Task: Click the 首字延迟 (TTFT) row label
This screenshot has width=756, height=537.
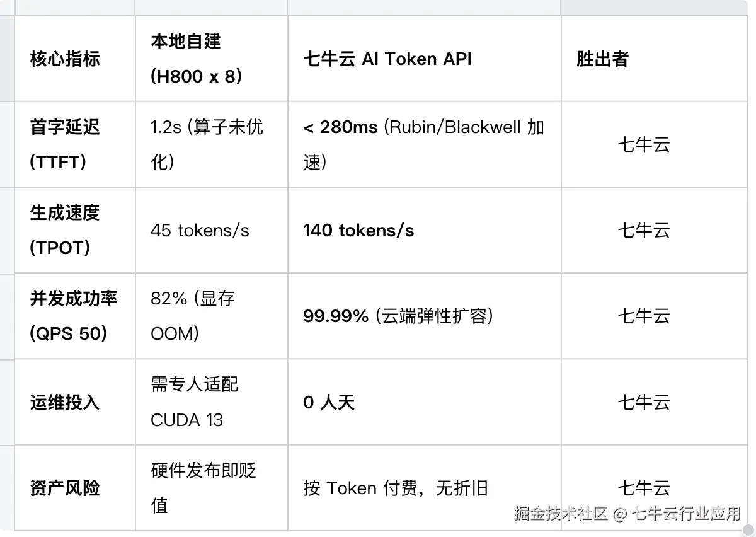Action: pyautogui.click(x=65, y=144)
